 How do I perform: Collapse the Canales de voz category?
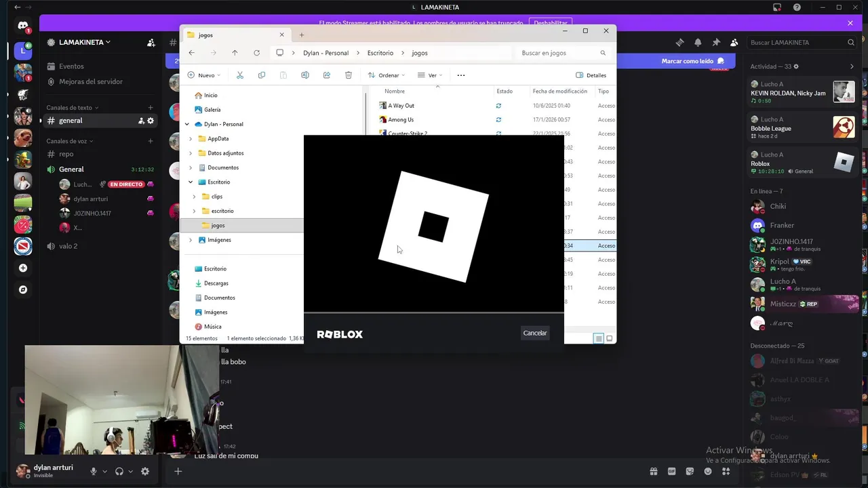[x=69, y=141]
